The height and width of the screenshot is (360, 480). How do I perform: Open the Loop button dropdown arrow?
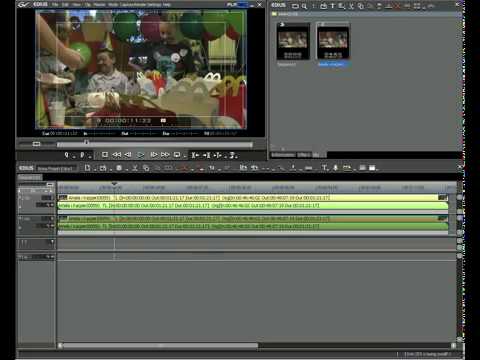click(184, 157)
